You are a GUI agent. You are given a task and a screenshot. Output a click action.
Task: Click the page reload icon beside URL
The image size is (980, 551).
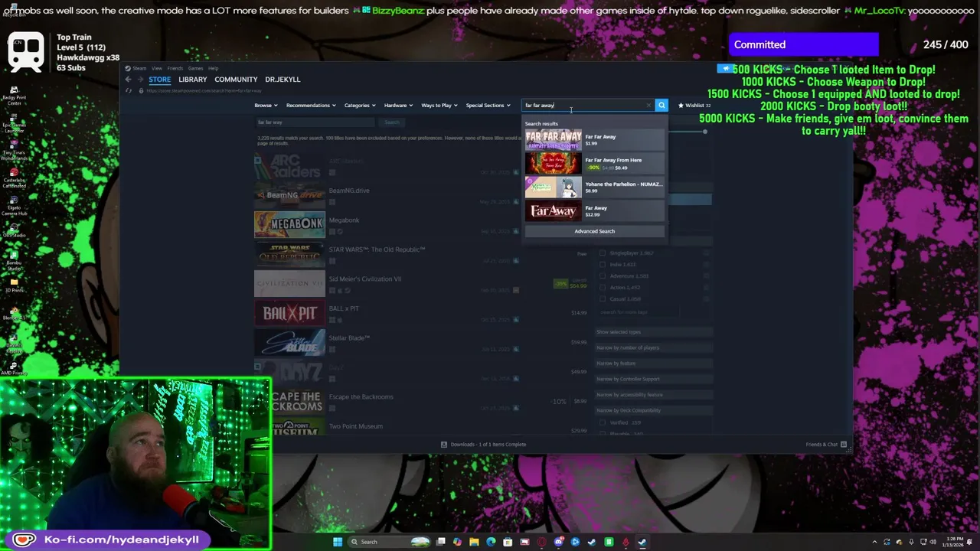click(x=129, y=91)
